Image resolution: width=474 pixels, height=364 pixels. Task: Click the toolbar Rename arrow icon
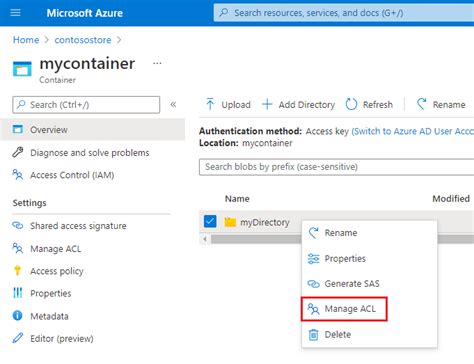point(422,104)
